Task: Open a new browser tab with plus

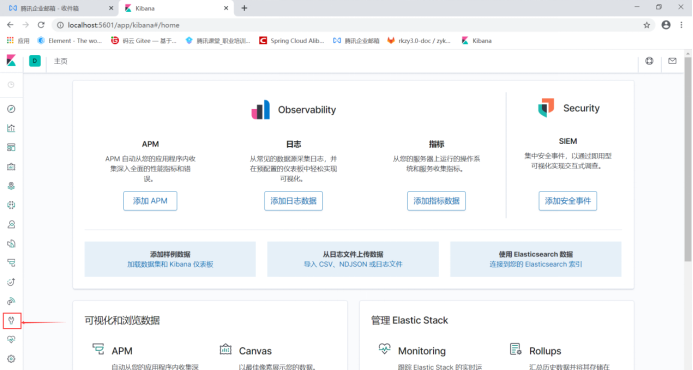Action: 244,8
